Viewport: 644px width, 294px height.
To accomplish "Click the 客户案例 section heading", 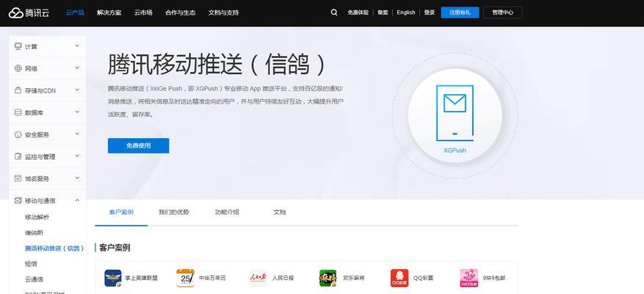I will pyautogui.click(x=115, y=248).
